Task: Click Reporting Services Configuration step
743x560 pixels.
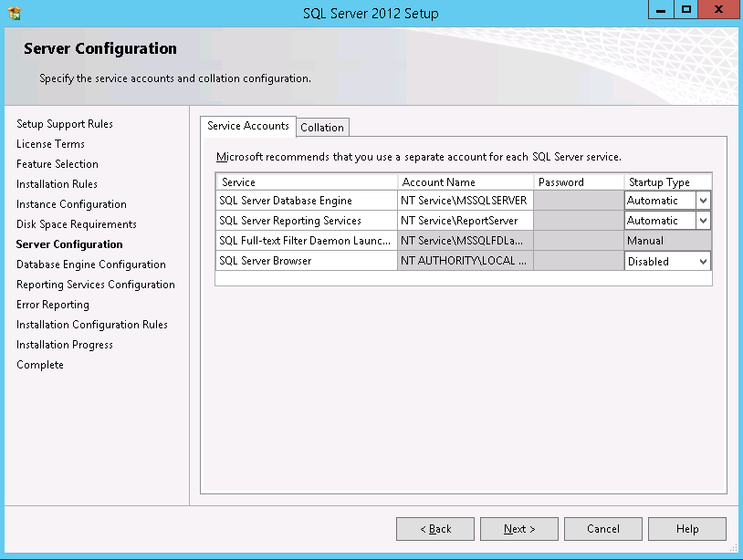Action: (x=96, y=285)
